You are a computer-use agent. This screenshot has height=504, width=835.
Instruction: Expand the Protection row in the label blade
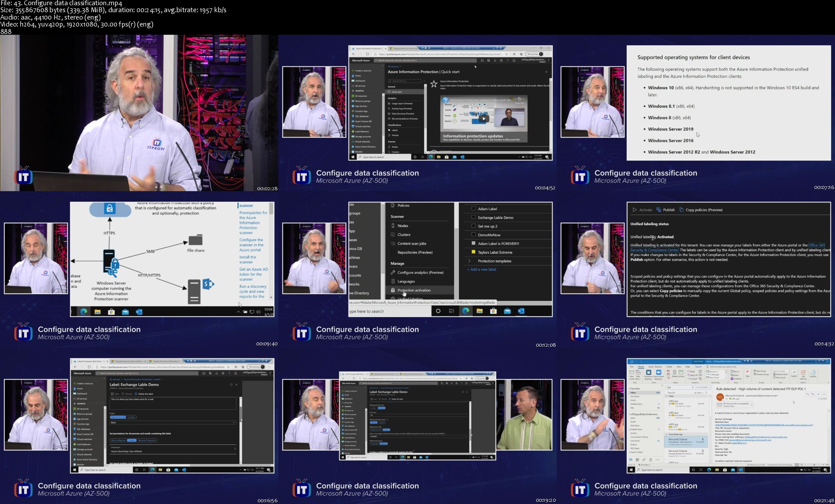(173, 449)
